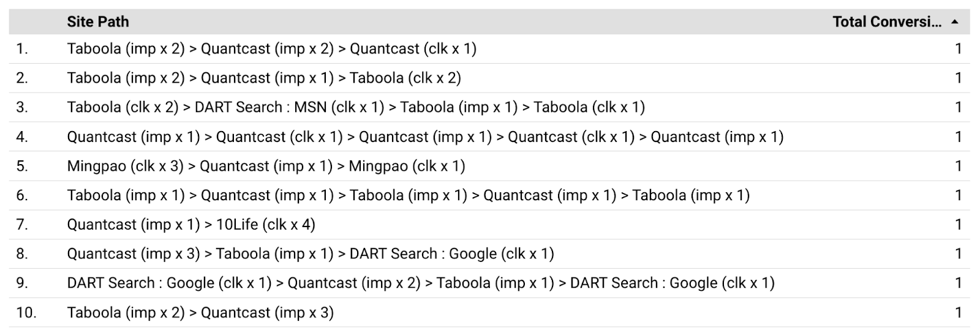980x330 pixels.
Task: Click the path starting with Mingpao (clk x 3)
Action: 266,167
